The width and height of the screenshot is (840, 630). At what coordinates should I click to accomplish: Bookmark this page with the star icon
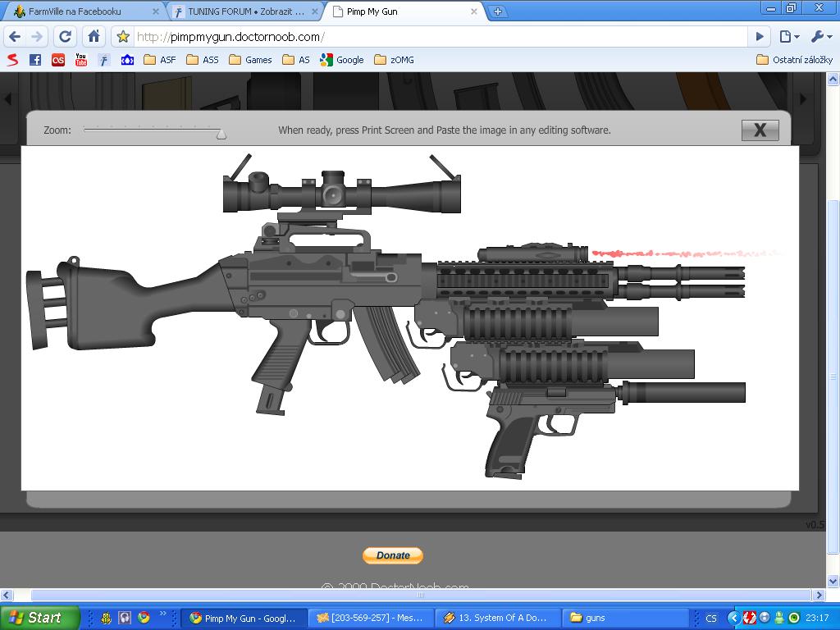pyautogui.click(x=123, y=36)
